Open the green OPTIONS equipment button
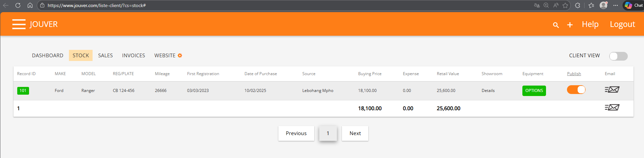Screen dimensions: 644x158 tap(534, 91)
